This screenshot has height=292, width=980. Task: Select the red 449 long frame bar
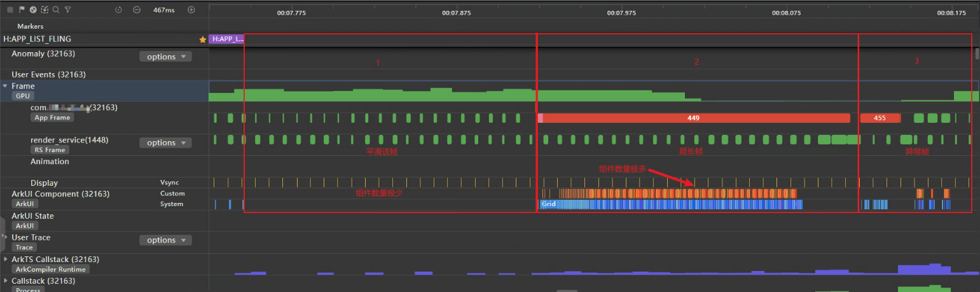point(693,118)
